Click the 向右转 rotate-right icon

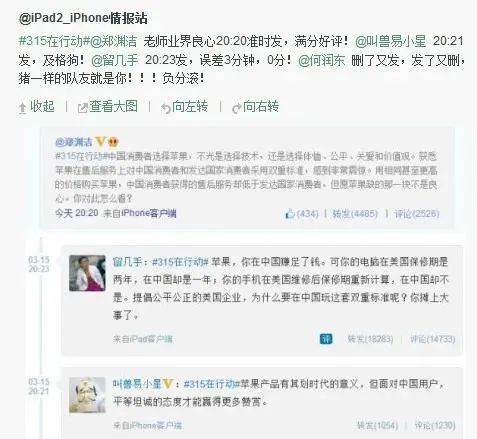(x=236, y=108)
